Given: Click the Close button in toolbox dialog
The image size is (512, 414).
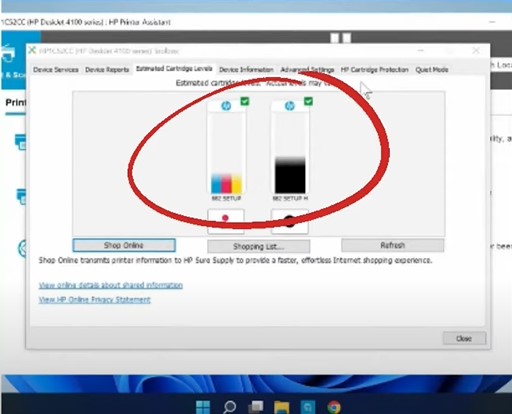Looking at the screenshot, I should pos(464,338).
